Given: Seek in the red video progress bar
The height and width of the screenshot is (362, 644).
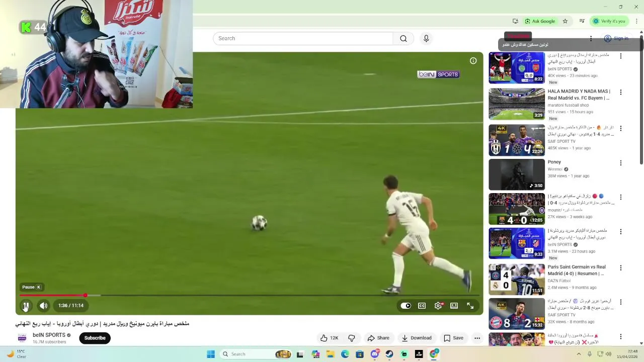Looking at the screenshot, I should [x=249, y=296].
